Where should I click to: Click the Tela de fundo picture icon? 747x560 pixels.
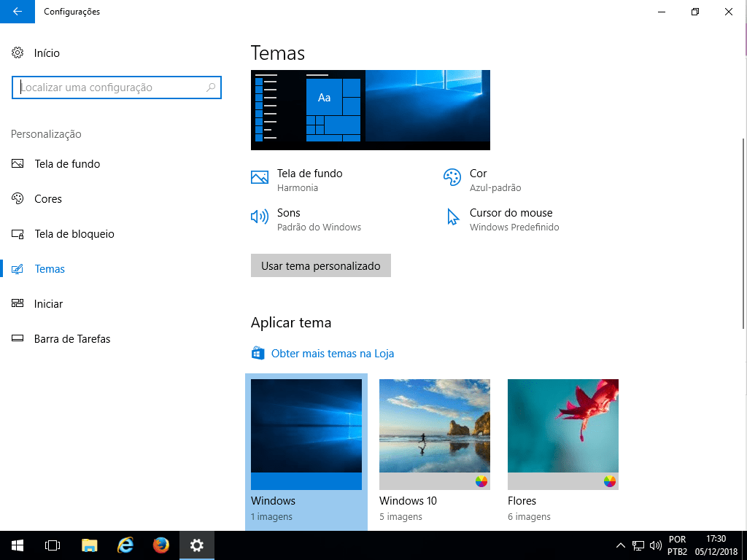[260, 177]
